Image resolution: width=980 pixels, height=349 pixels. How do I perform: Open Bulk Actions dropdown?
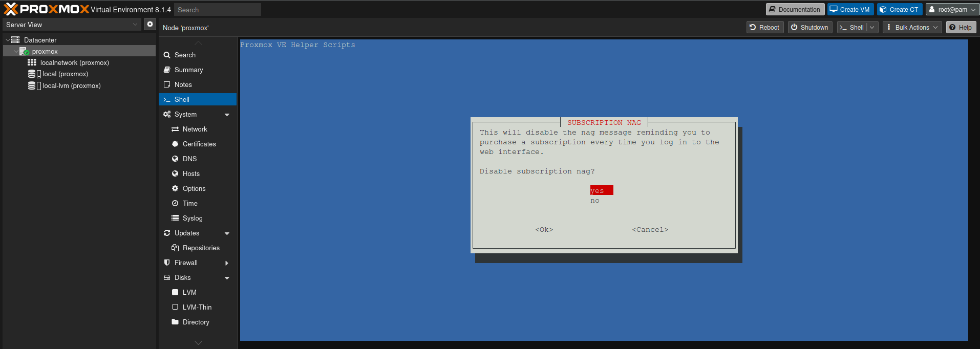(912, 28)
